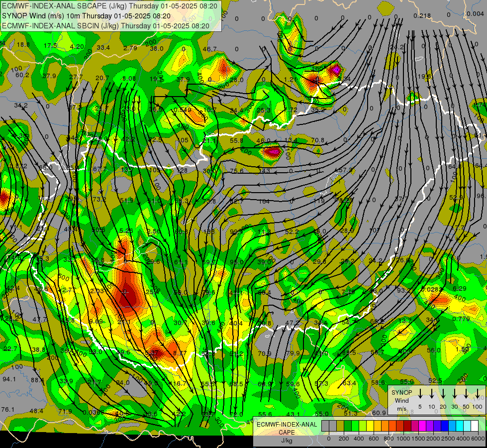Click the map value "0.004"
This screenshot has width=487, height=448.
475,14
